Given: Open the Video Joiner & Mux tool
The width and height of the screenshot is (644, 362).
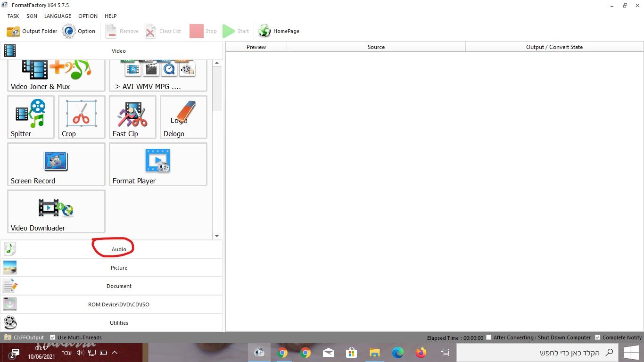Looking at the screenshot, I should [x=56, y=75].
